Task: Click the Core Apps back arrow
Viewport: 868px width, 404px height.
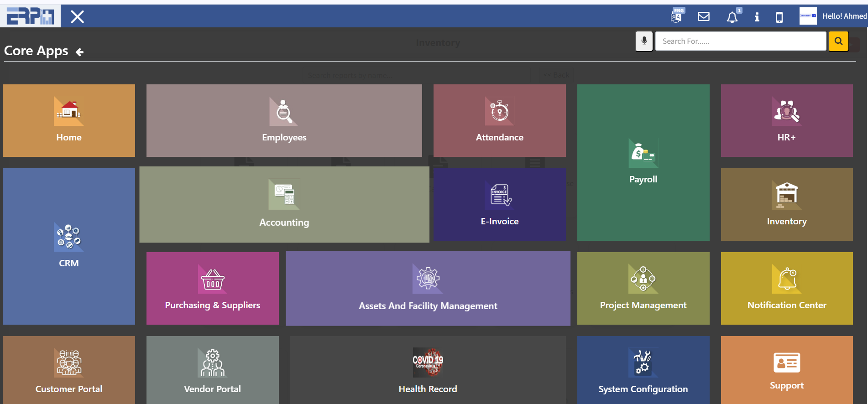Action: (80, 52)
